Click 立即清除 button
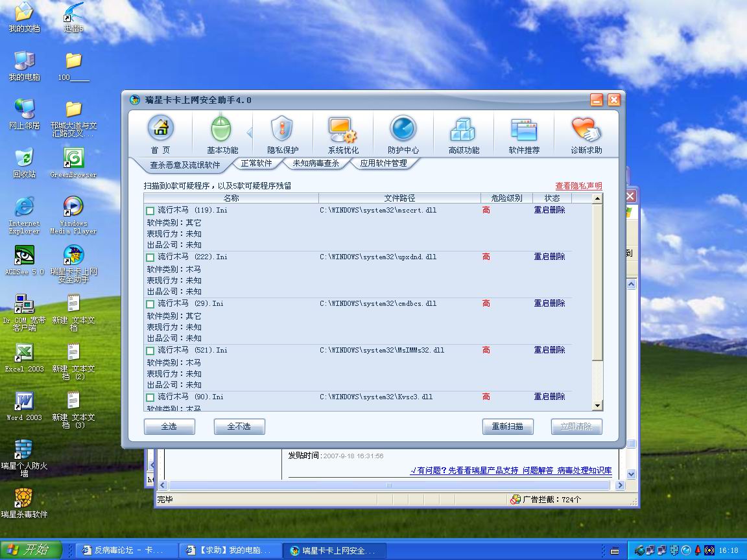 [576, 426]
